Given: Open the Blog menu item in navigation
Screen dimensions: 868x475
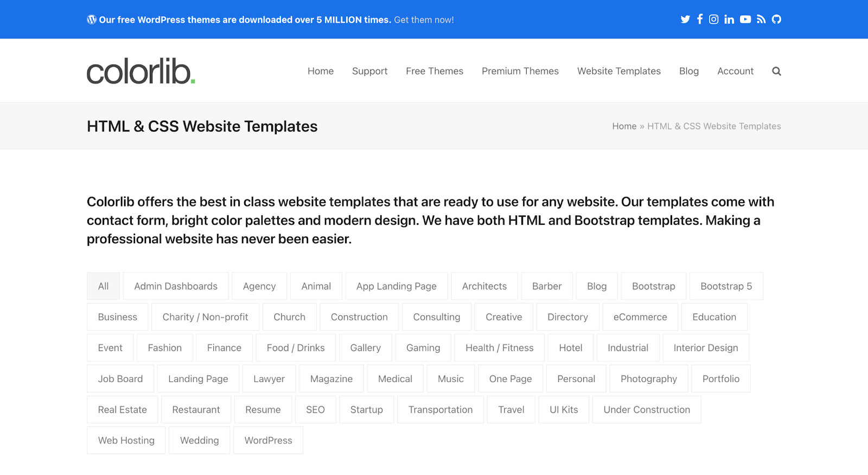Looking at the screenshot, I should 689,71.
